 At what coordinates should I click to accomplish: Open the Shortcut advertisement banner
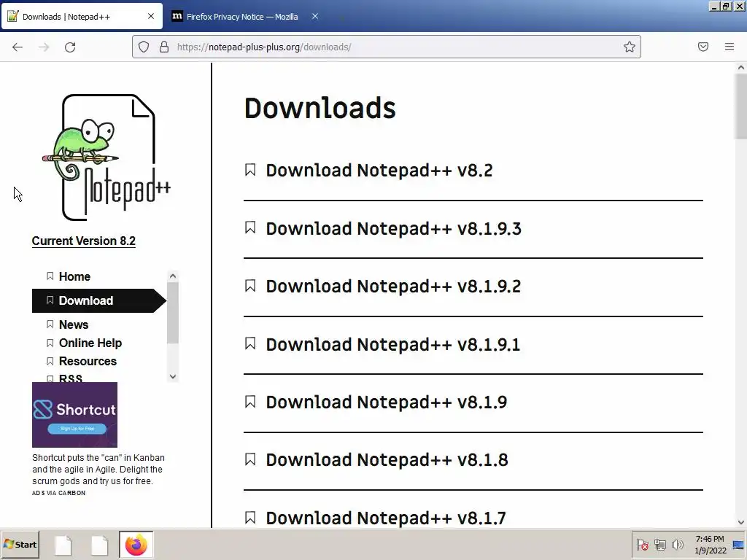click(75, 415)
